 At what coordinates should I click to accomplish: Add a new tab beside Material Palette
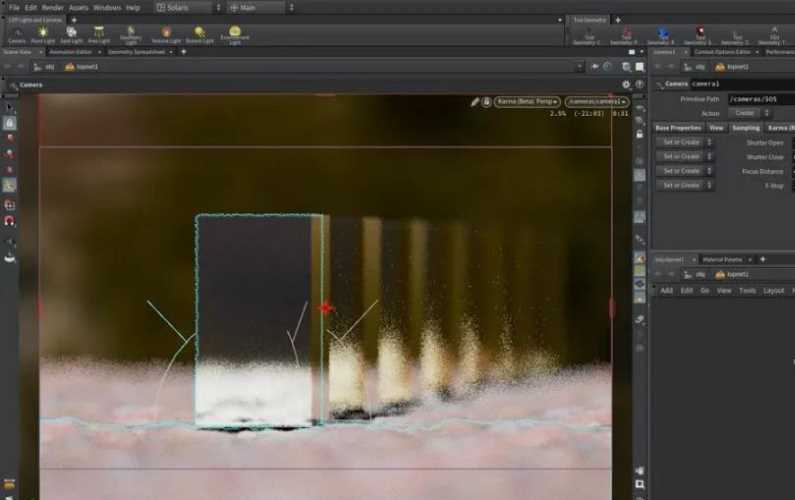click(x=762, y=260)
